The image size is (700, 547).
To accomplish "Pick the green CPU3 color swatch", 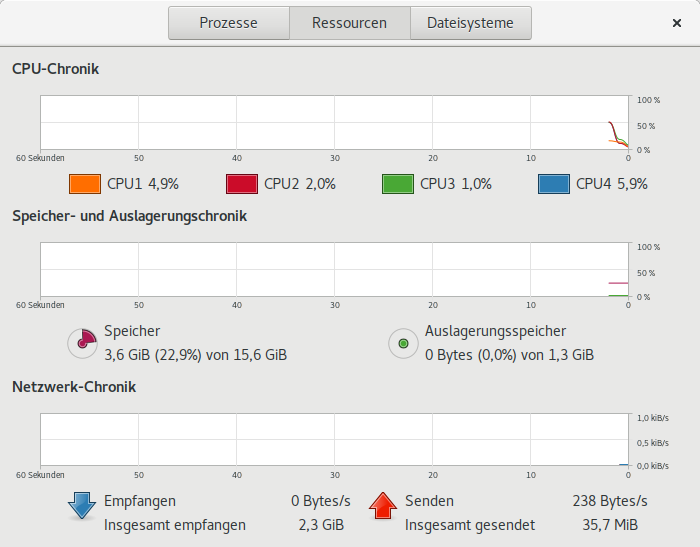I will 398,184.
